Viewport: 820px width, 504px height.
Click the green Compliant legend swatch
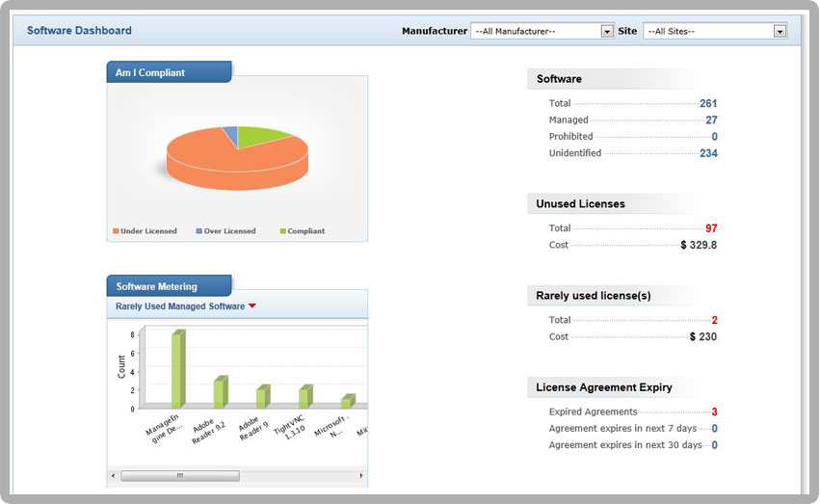pyautogui.click(x=282, y=231)
